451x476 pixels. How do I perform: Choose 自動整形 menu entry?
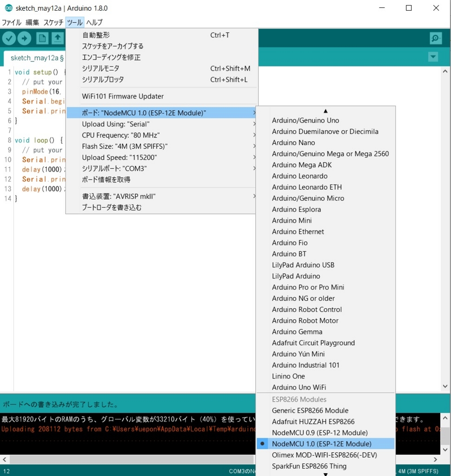point(161,35)
